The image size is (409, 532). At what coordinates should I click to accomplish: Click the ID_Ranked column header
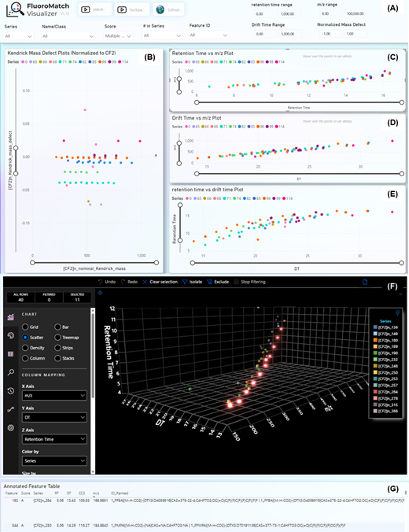(120, 493)
